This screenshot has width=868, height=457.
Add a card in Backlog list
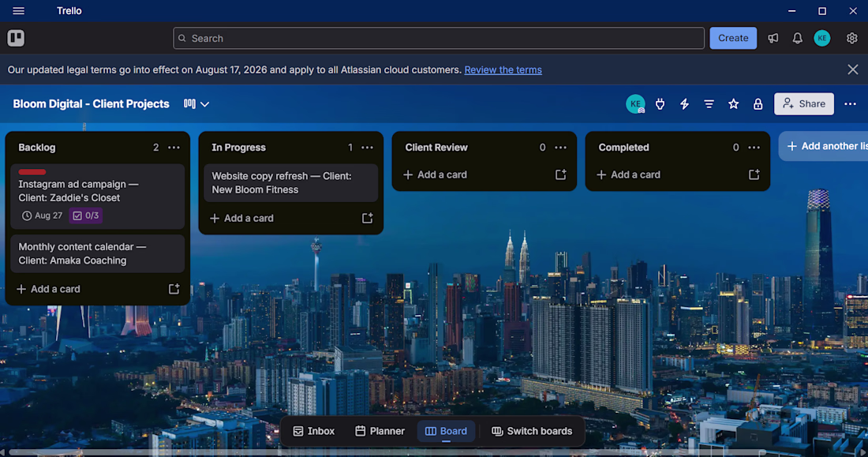point(48,289)
